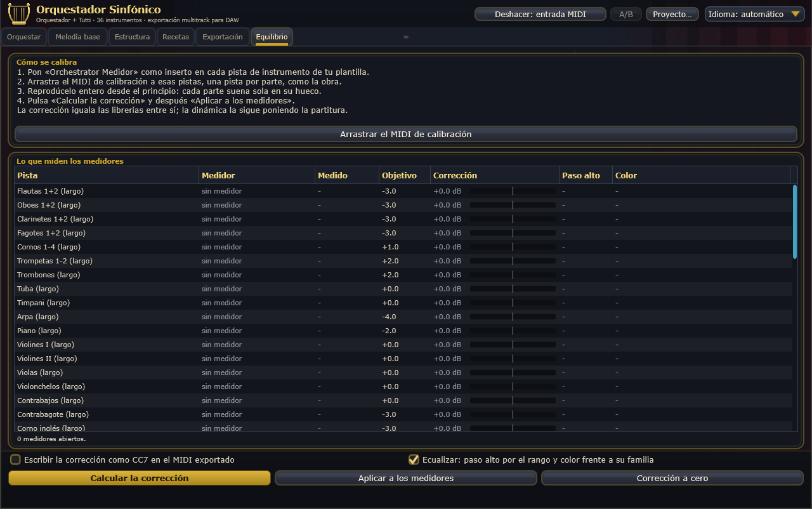Select the Recetas tab
This screenshot has width=812, height=509.
176,37
